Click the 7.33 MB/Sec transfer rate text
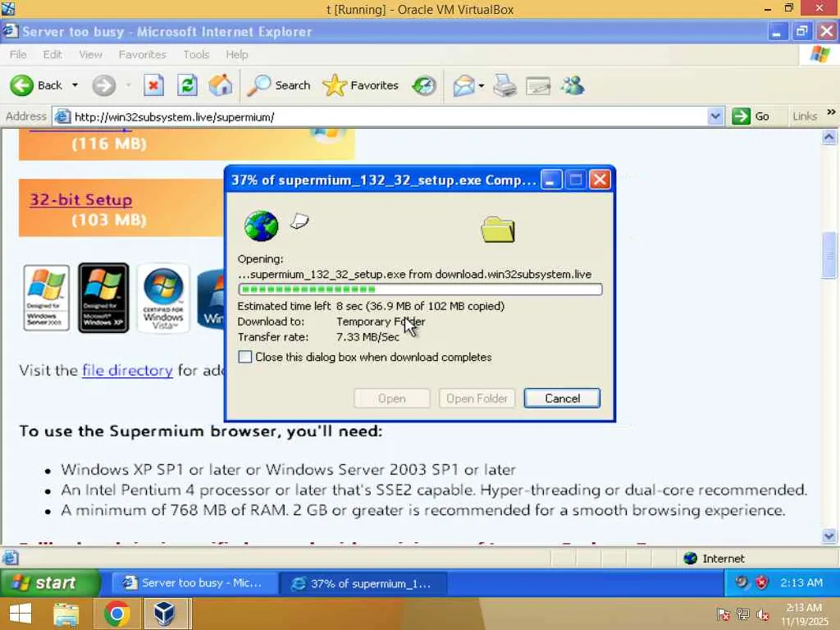The width and height of the screenshot is (840, 630). click(367, 337)
